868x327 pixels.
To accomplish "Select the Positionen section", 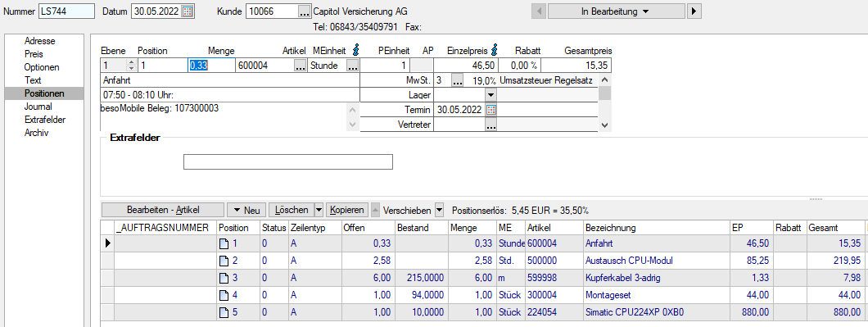I will point(44,93).
